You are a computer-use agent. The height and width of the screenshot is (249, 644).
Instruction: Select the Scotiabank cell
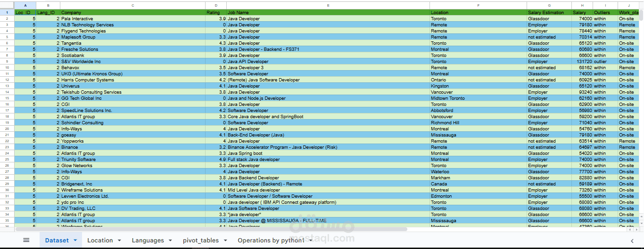(x=133, y=55)
